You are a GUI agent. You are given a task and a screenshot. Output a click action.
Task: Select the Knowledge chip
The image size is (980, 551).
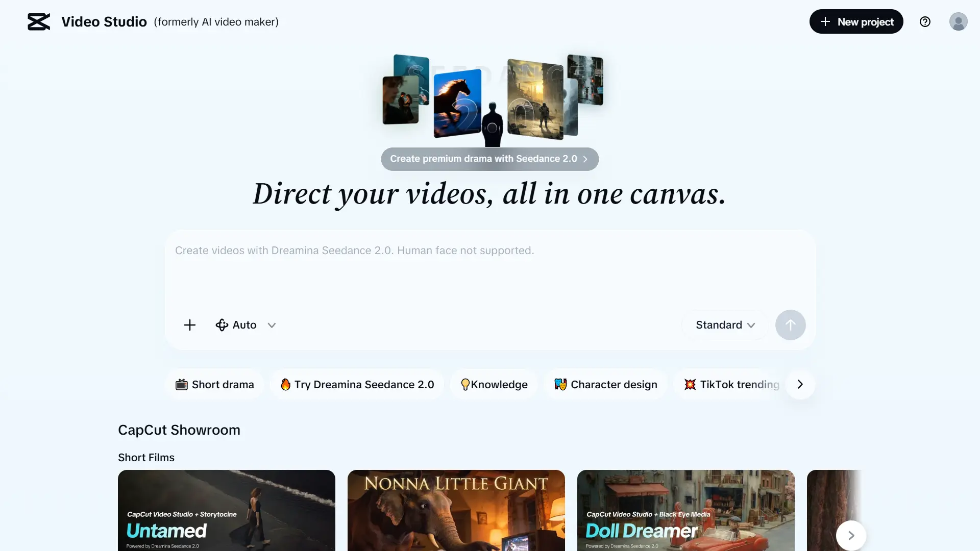(x=494, y=385)
